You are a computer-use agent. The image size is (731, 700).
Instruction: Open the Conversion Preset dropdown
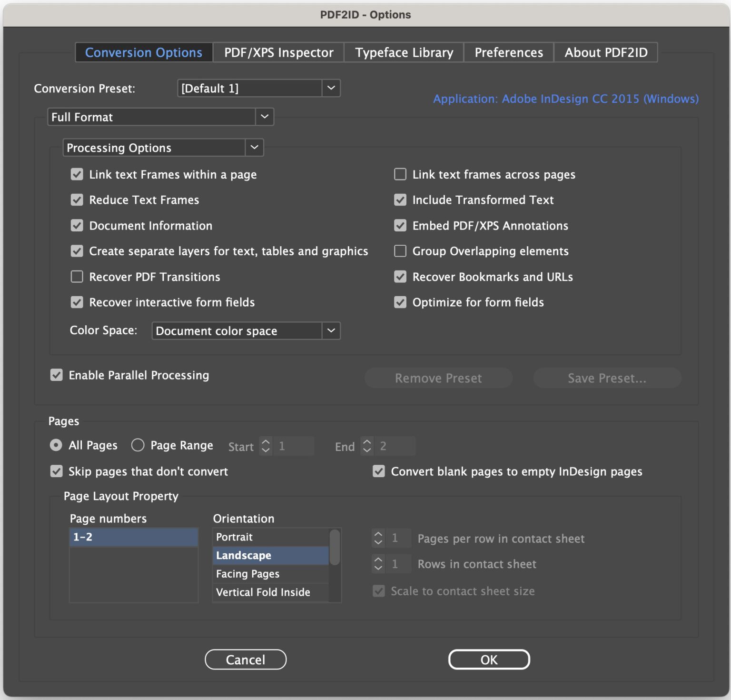[331, 88]
